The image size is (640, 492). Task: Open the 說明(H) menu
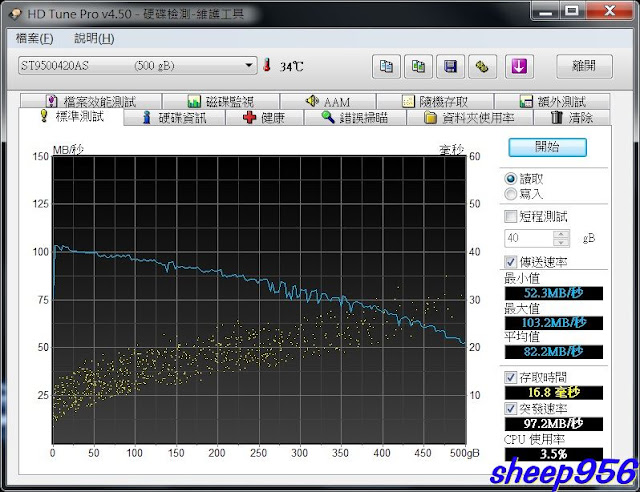pos(94,39)
